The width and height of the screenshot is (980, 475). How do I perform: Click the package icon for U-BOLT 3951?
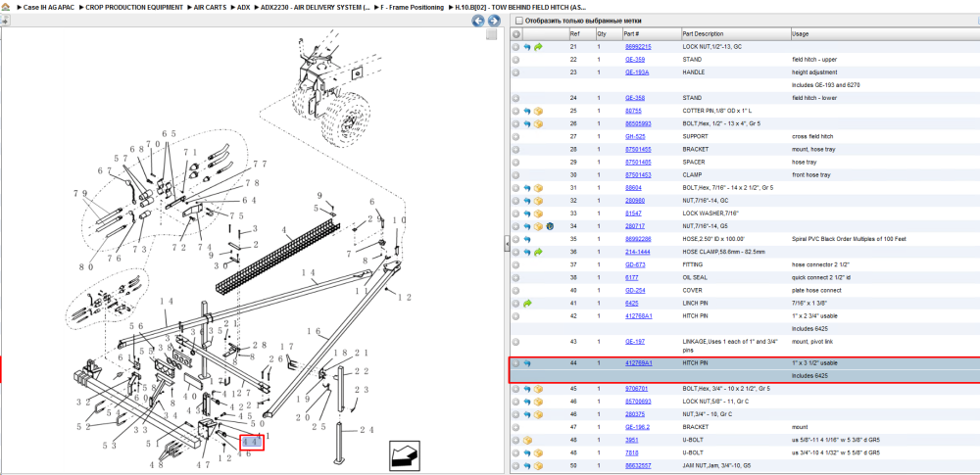click(527, 440)
